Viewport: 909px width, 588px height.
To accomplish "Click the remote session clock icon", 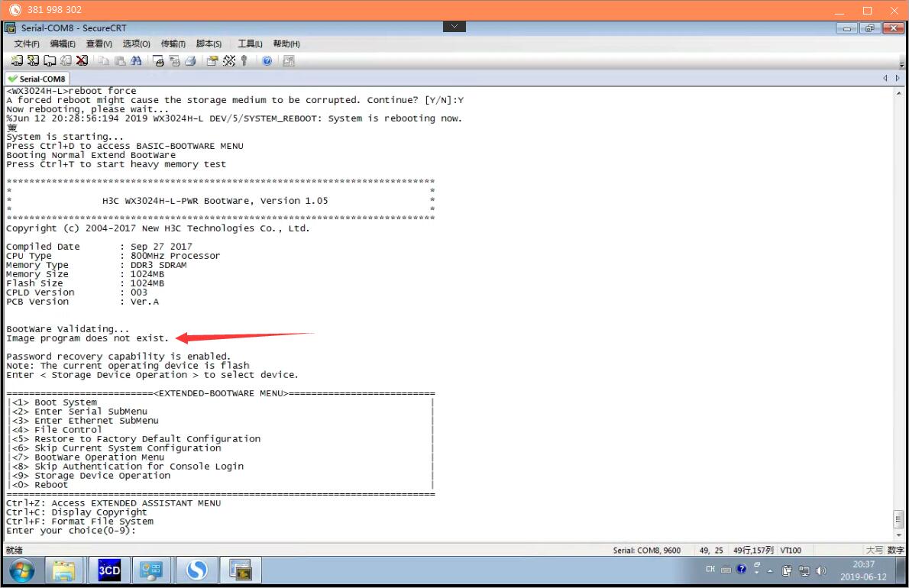I will pyautogui.click(x=15, y=10).
